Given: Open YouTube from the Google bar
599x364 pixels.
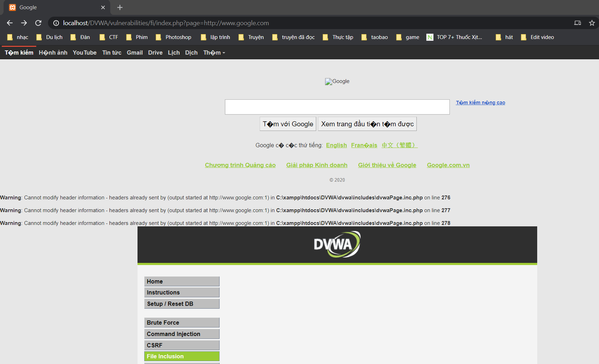Looking at the screenshot, I should (85, 53).
